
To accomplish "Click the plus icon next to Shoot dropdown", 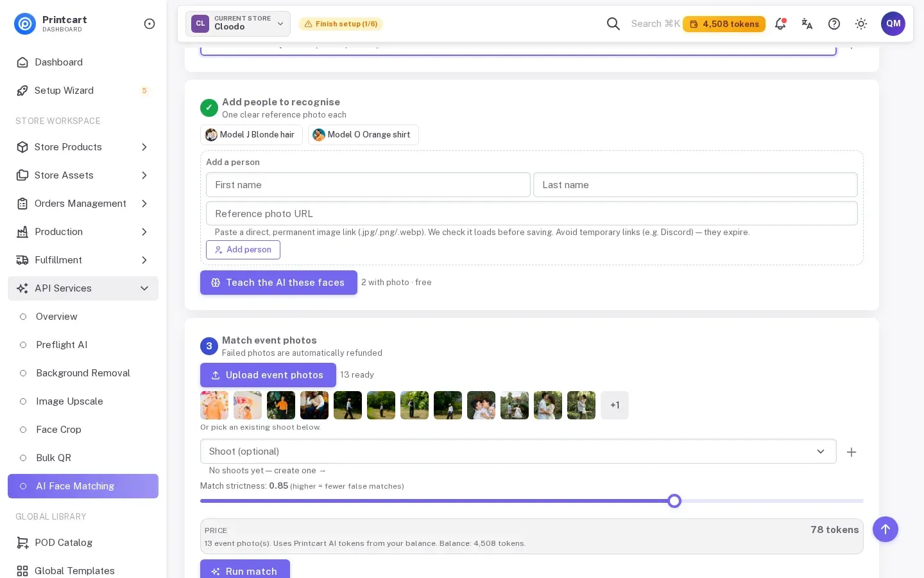I will (851, 452).
